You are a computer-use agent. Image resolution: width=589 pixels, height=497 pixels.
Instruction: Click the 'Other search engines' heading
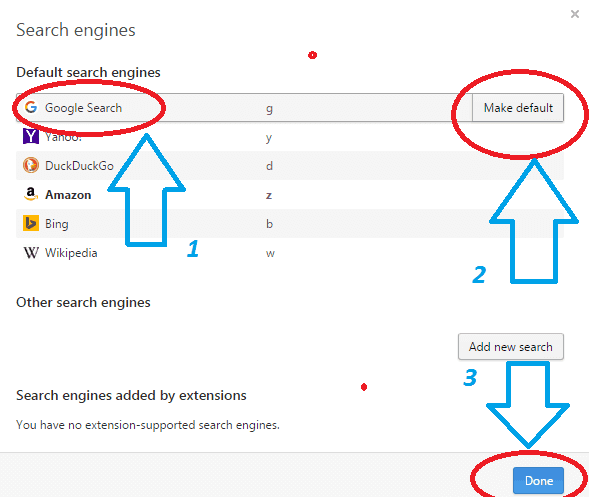pyautogui.click(x=83, y=302)
